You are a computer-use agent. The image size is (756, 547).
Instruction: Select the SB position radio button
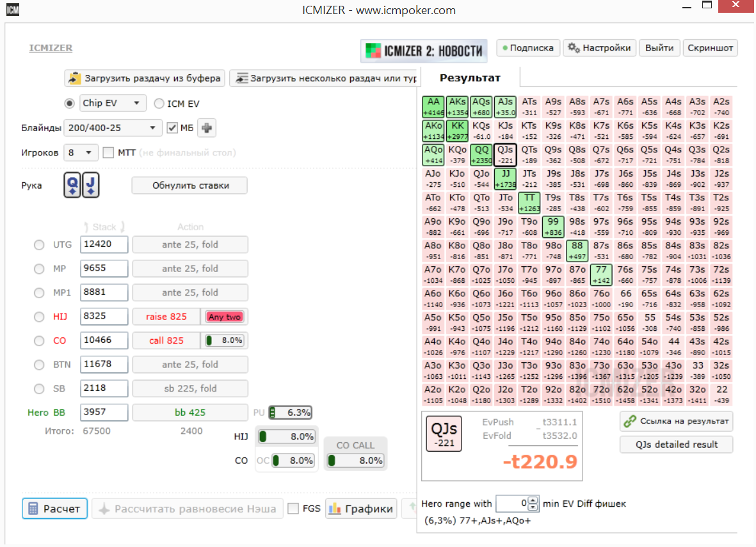tap(39, 389)
